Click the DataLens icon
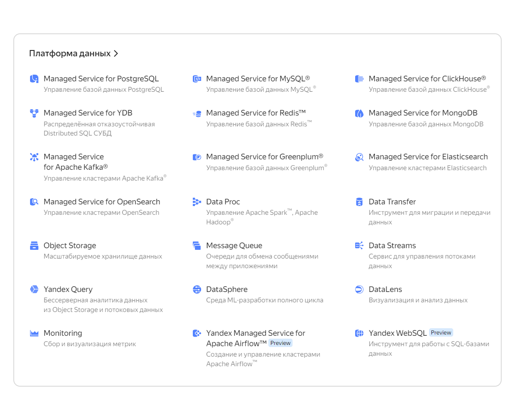The width and height of the screenshot is (515, 420). click(x=359, y=289)
